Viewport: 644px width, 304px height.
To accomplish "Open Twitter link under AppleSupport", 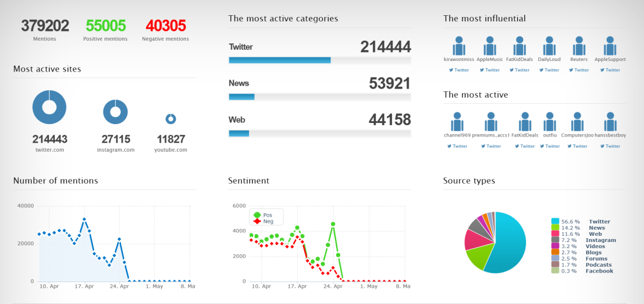I will [610, 70].
